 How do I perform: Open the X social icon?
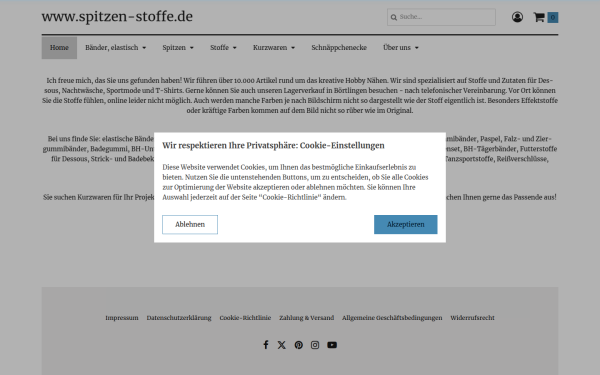coord(282,345)
